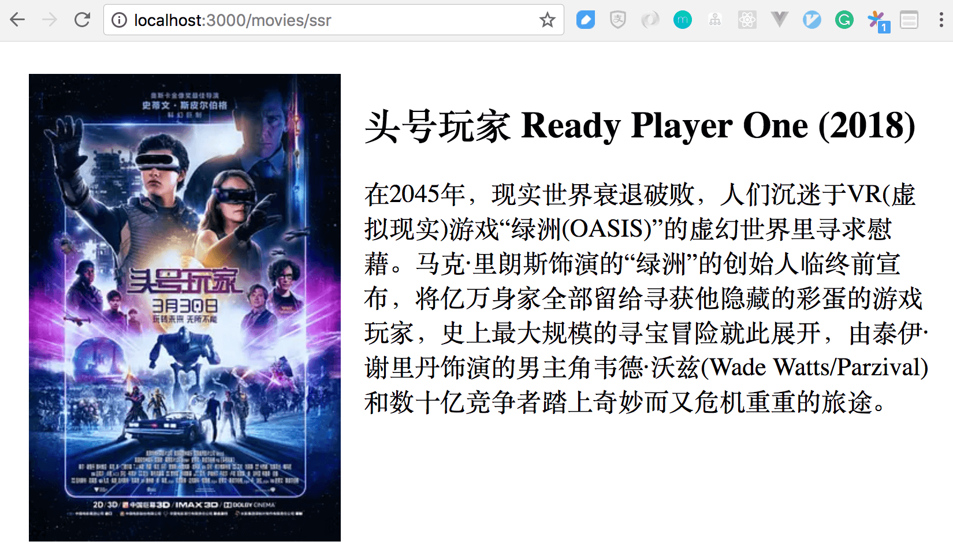The height and width of the screenshot is (560, 953).
Task: Open the hierarchy tree extension icon
Action: tap(715, 20)
